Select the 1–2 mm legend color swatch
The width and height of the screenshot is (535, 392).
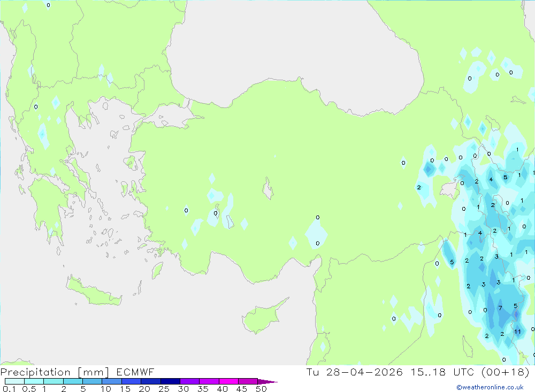(x=53, y=381)
